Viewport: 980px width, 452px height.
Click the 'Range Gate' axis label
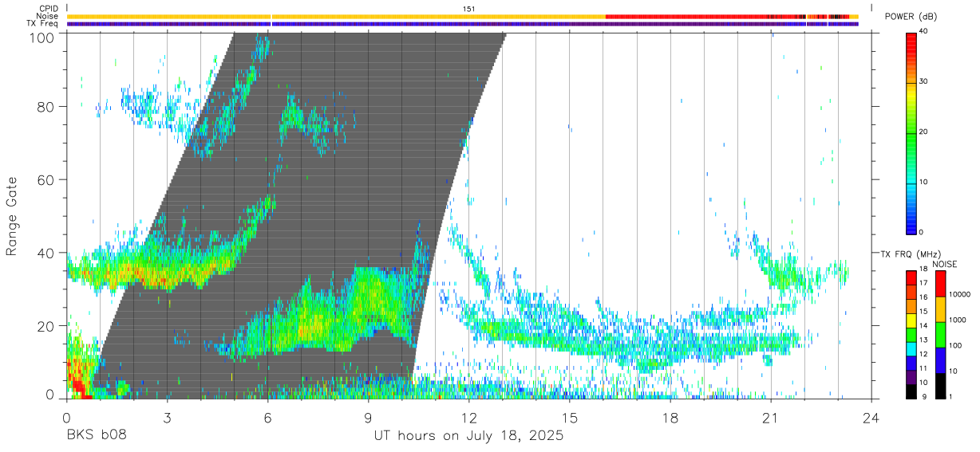point(12,216)
